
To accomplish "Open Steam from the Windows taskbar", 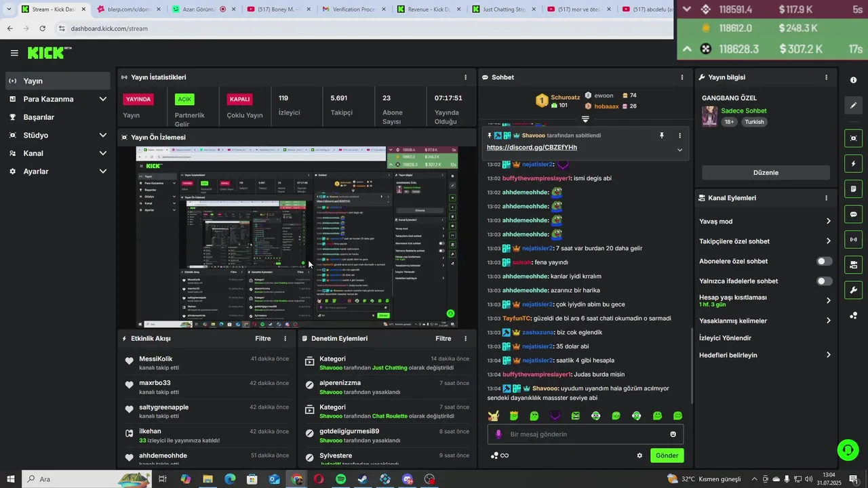I will pos(363,479).
